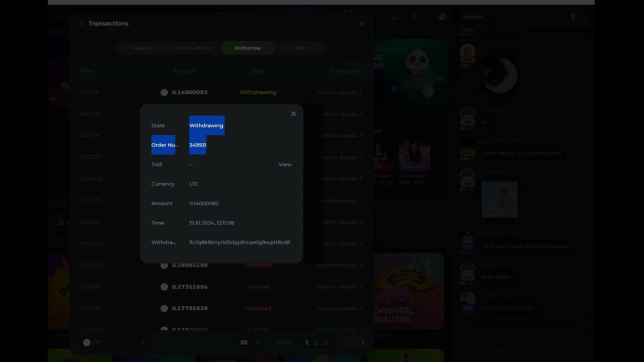Click the avatar beside Wen 6969 message
Viewport: 644px width, 362px height.
467,268
